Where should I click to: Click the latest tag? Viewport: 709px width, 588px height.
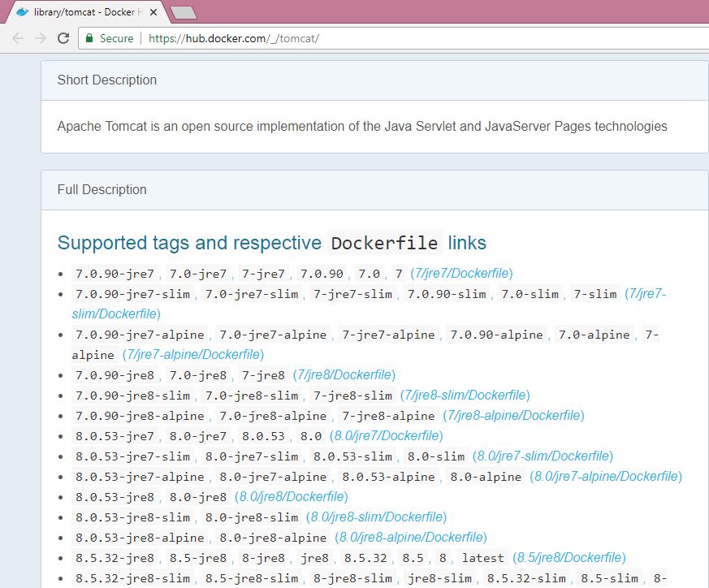[483, 558]
